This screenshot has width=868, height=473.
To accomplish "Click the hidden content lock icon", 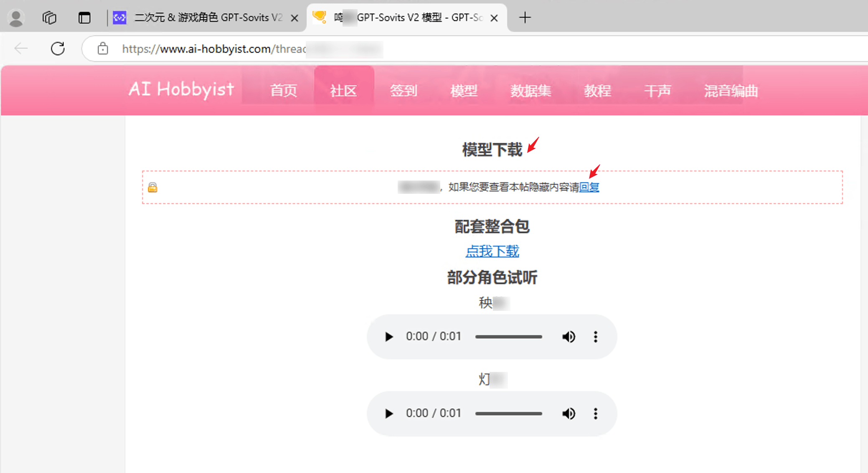I will click(152, 187).
